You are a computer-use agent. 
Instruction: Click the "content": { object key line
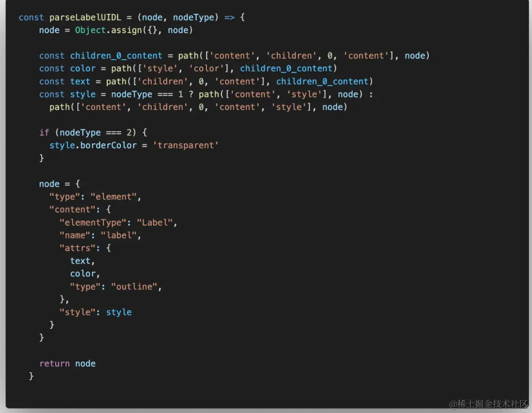click(x=80, y=210)
